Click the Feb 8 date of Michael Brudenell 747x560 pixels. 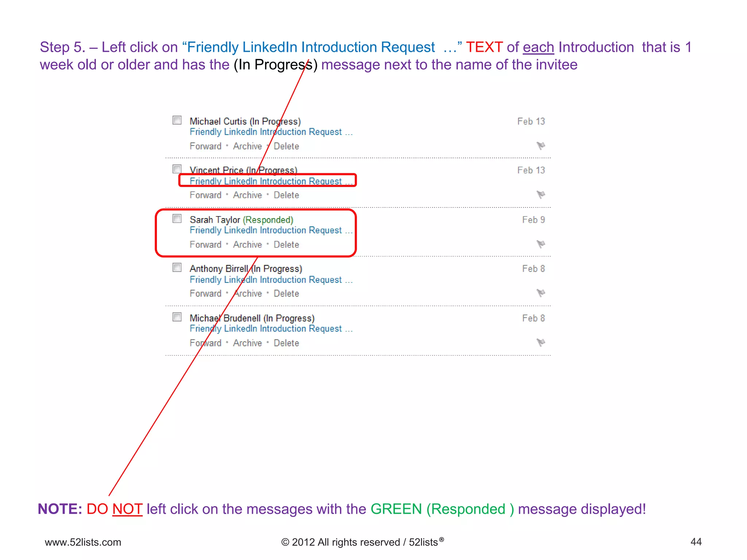(x=534, y=318)
